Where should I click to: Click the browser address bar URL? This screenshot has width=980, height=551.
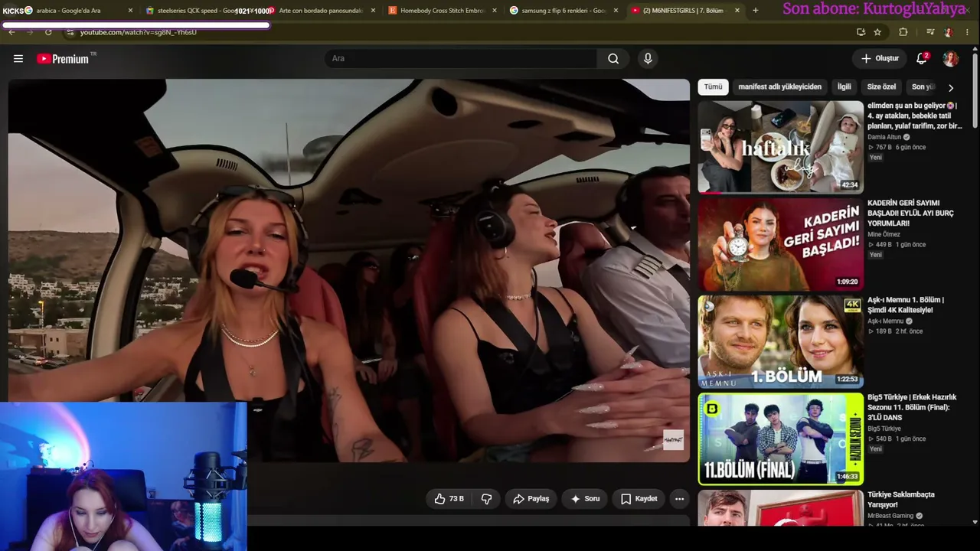(138, 32)
